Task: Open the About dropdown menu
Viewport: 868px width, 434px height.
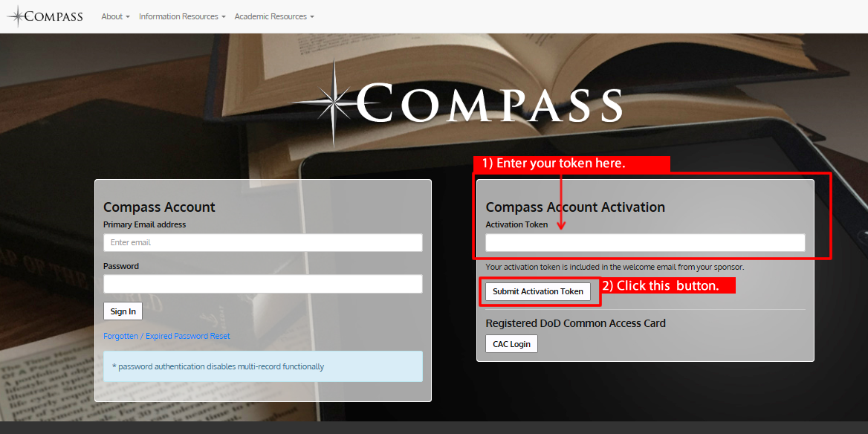Action: pyautogui.click(x=115, y=16)
